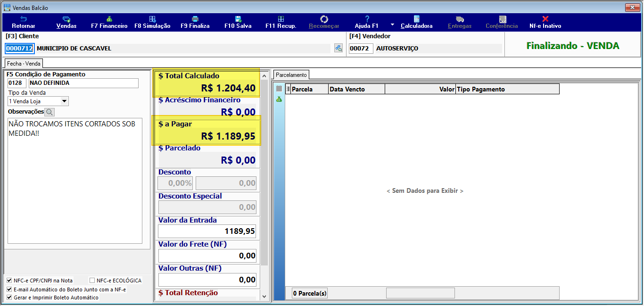The width and height of the screenshot is (644, 306).
Task: Click the Desconto Especial field
Action: coord(207,207)
